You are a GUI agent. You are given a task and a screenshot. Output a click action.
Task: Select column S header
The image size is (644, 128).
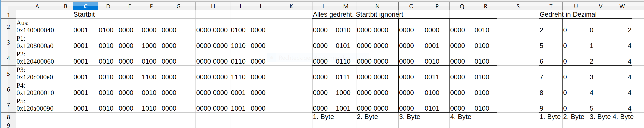(518, 6)
